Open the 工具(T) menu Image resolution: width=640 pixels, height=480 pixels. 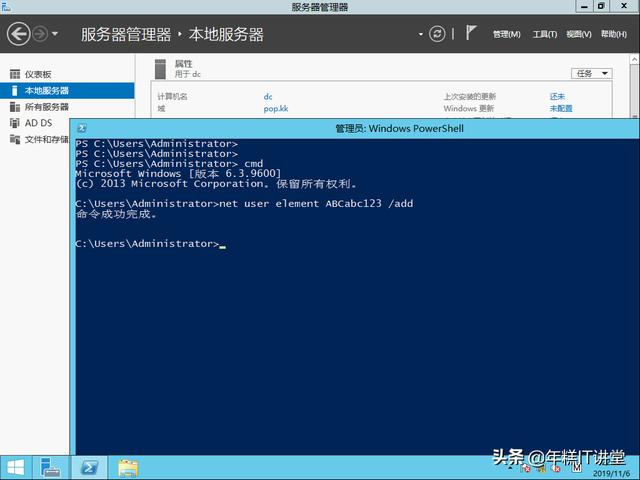coord(544,34)
